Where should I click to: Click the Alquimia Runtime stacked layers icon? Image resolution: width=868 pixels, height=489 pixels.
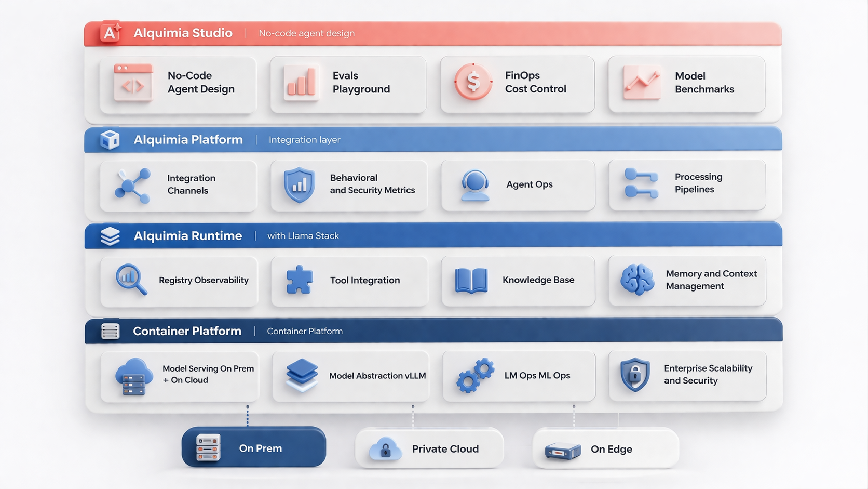tap(110, 236)
